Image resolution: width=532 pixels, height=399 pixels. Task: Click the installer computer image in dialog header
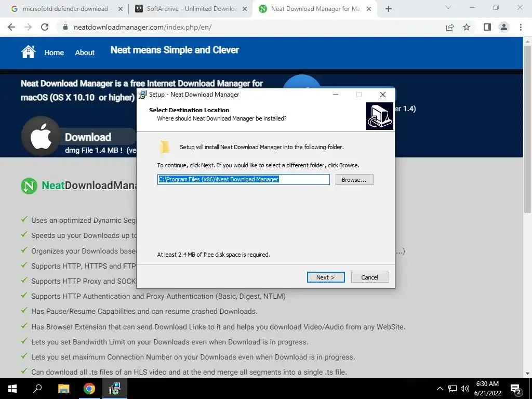point(379,116)
